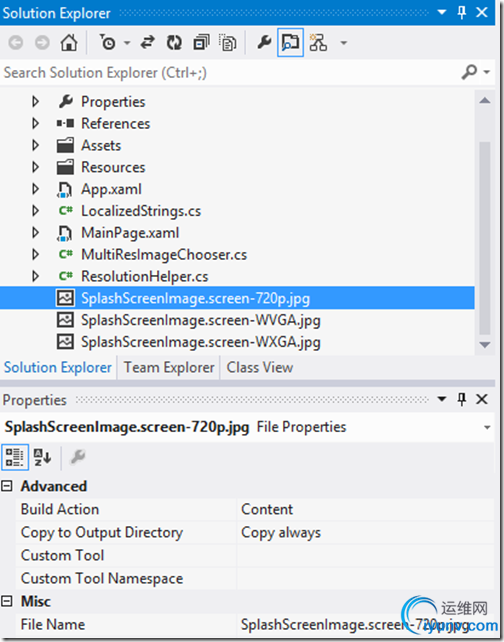Select SplashScreenImage.screen-WVGA.jpg file

(x=201, y=320)
